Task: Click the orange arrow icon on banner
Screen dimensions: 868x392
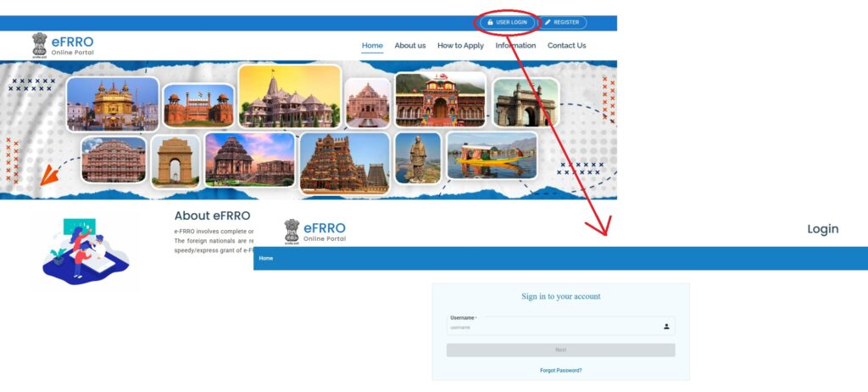Action: tap(49, 174)
